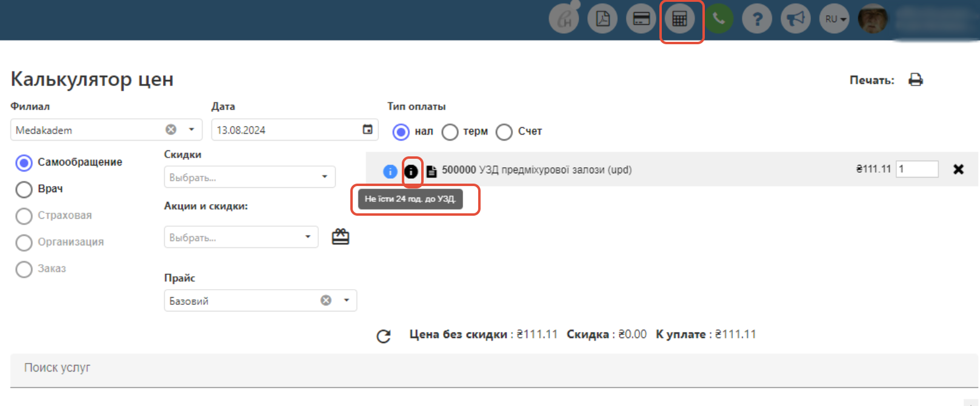Open the announcements megaphone icon
980x406 pixels.
pyautogui.click(x=796, y=19)
